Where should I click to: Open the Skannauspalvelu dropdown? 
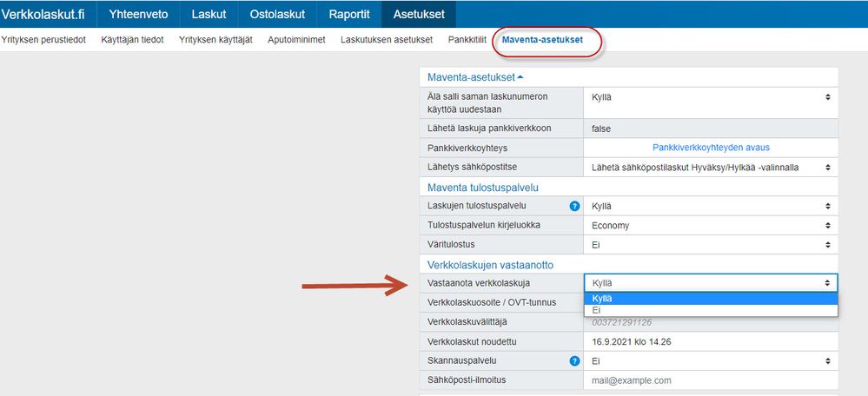pos(711,360)
